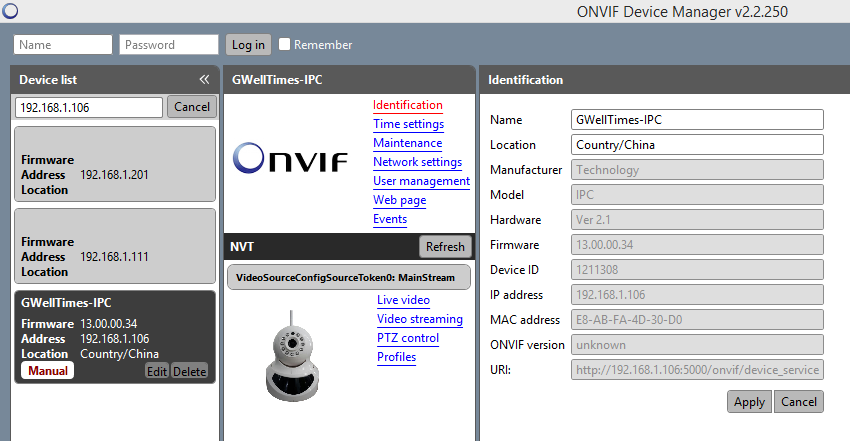The image size is (850, 441).
Task: Open Live video
Action: click(x=403, y=300)
